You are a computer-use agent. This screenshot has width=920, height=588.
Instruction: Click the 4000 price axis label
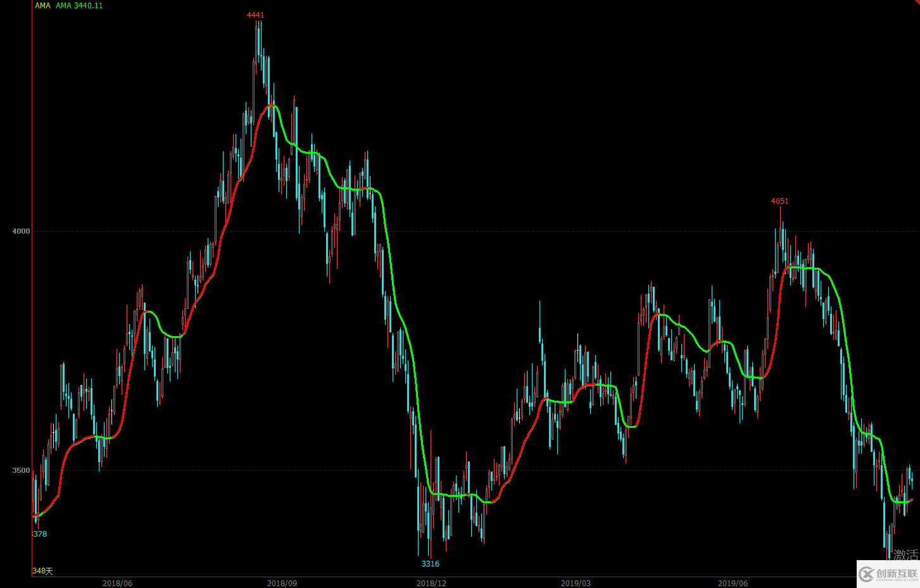pyautogui.click(x=22, y=231)
